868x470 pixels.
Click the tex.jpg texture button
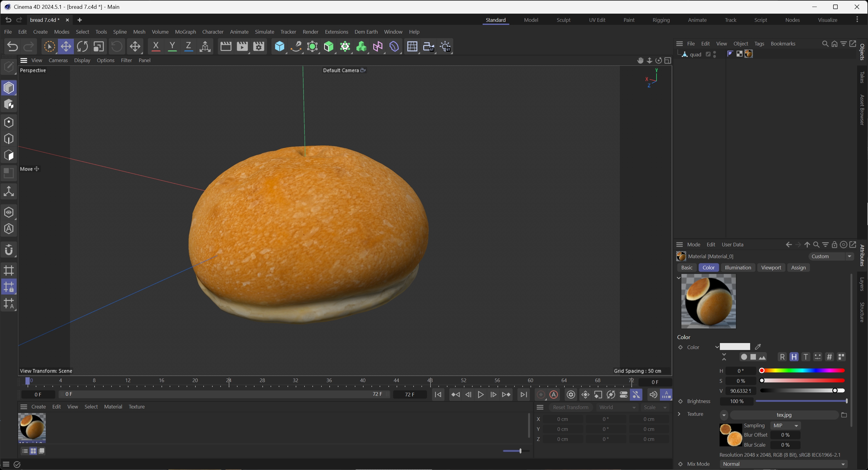coord(784,415)
